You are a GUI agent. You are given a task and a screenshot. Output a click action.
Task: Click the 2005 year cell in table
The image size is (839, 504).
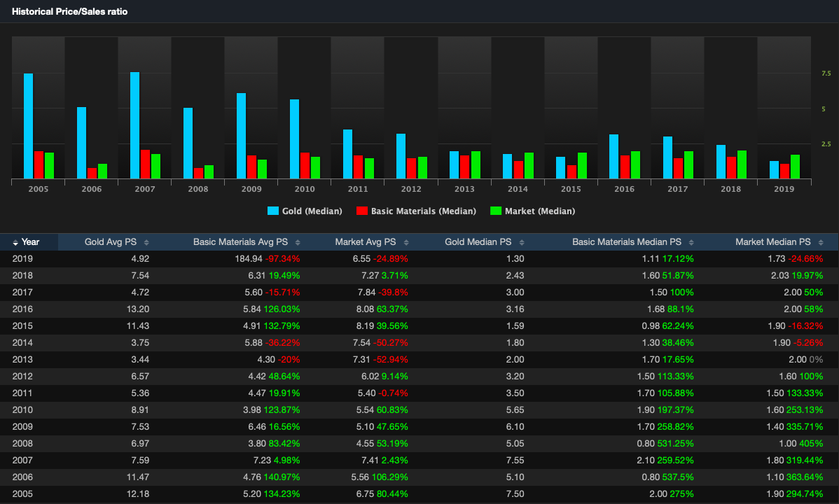[x=22, y=493]
